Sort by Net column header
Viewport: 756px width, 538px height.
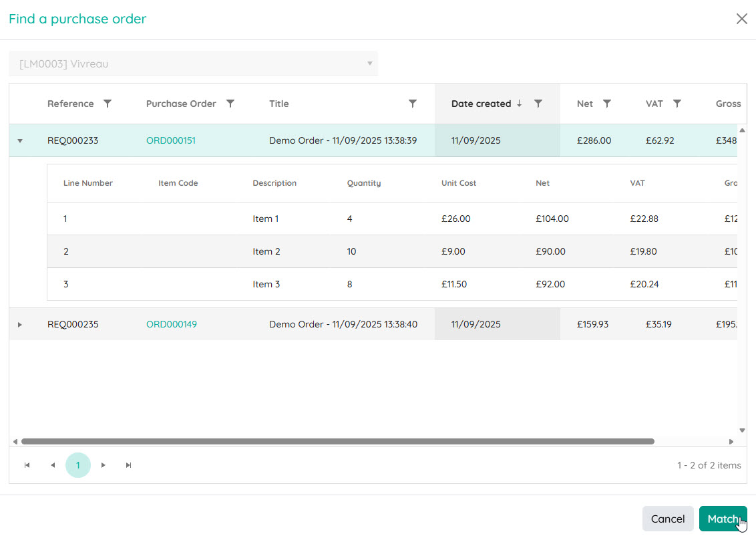coord(585,104)
